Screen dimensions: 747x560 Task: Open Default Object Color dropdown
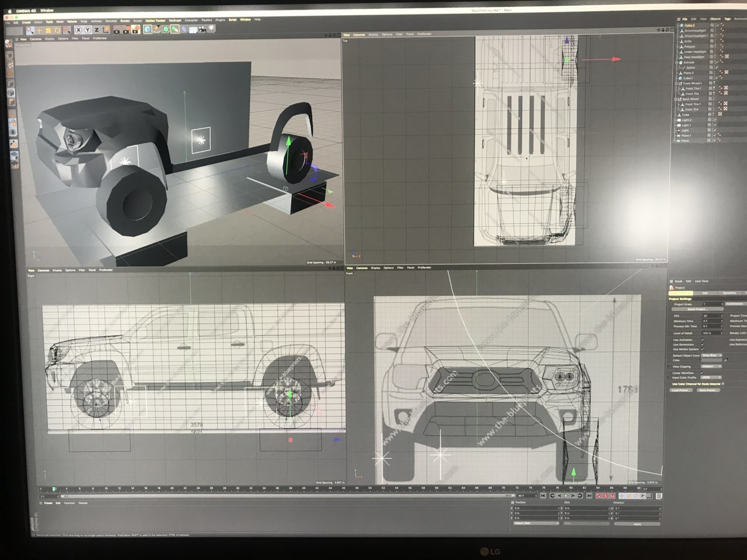click(711, 355)
